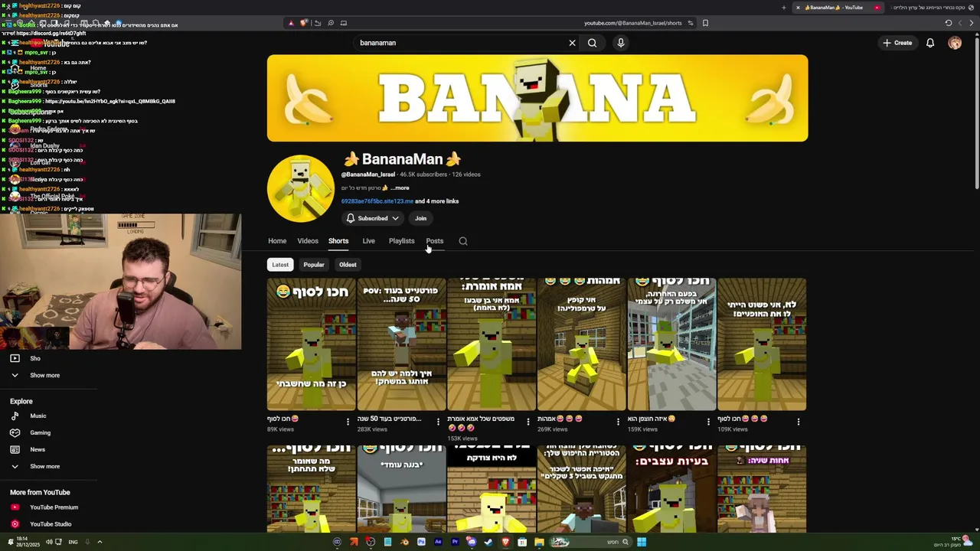Switch input language via ENG indicator
The width and height of the screenshot is (980, 551).
[73, 542]
